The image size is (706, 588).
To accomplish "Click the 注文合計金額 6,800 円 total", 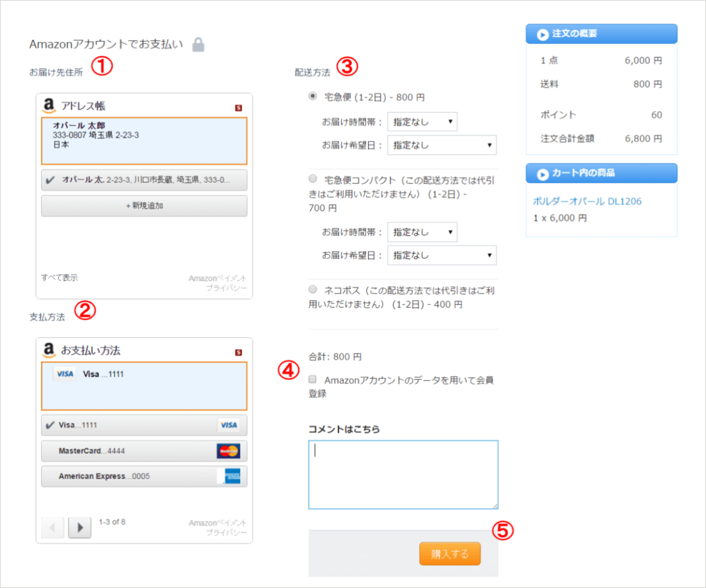I will coord(601,139).
